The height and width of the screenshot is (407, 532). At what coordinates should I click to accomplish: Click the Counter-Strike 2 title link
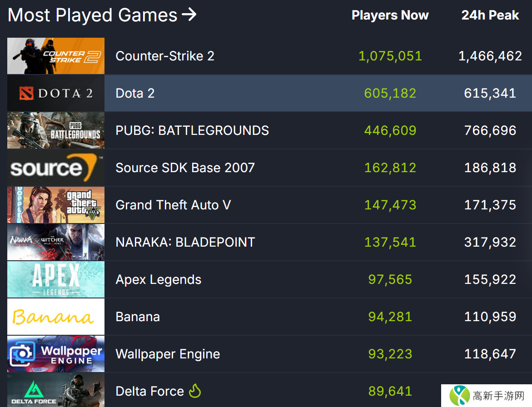(165, 56)
